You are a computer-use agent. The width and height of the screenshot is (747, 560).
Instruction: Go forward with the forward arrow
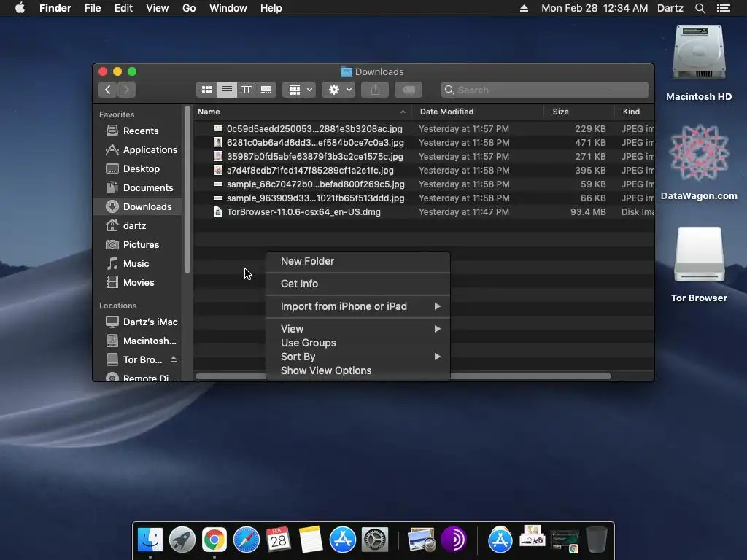click(126, 90)
